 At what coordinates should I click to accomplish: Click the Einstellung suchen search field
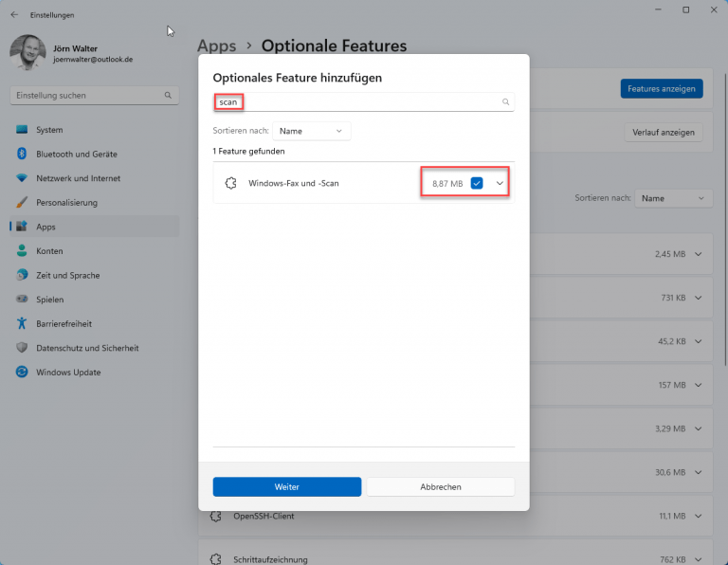94,95
